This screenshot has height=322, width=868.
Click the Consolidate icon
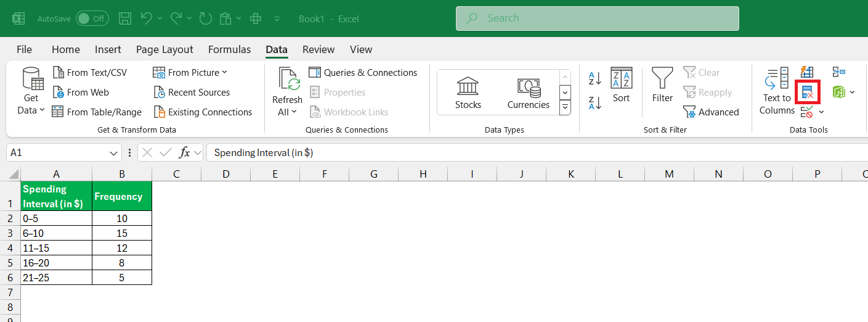[838, 73]
